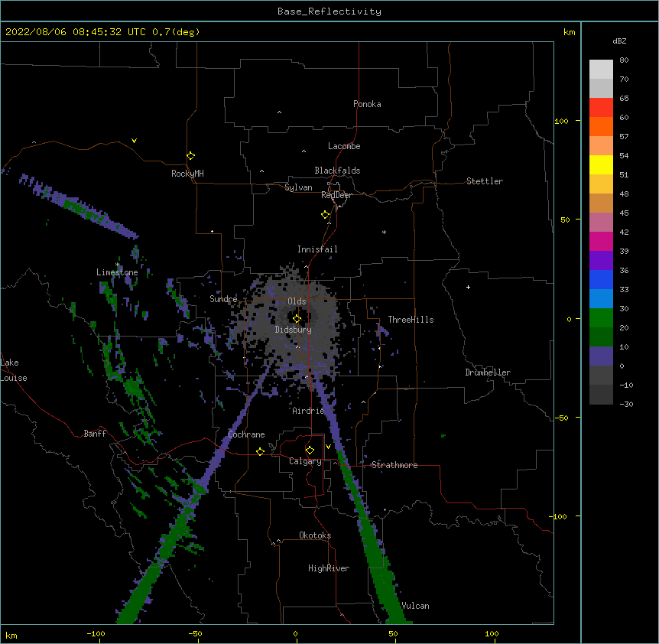Pick the purple 39-36 dBZ legend band
Screen dimensions: 659x644
[601, 260]
